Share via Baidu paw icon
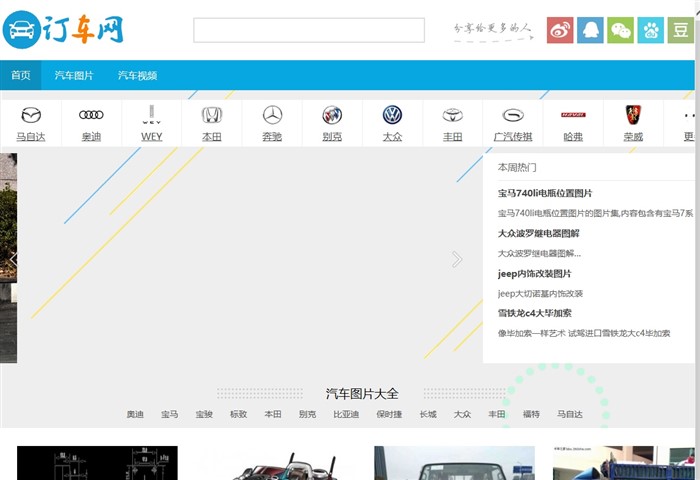Image resolution: width=700 pixels, height=480 pixels. click(x=650, y=30)
